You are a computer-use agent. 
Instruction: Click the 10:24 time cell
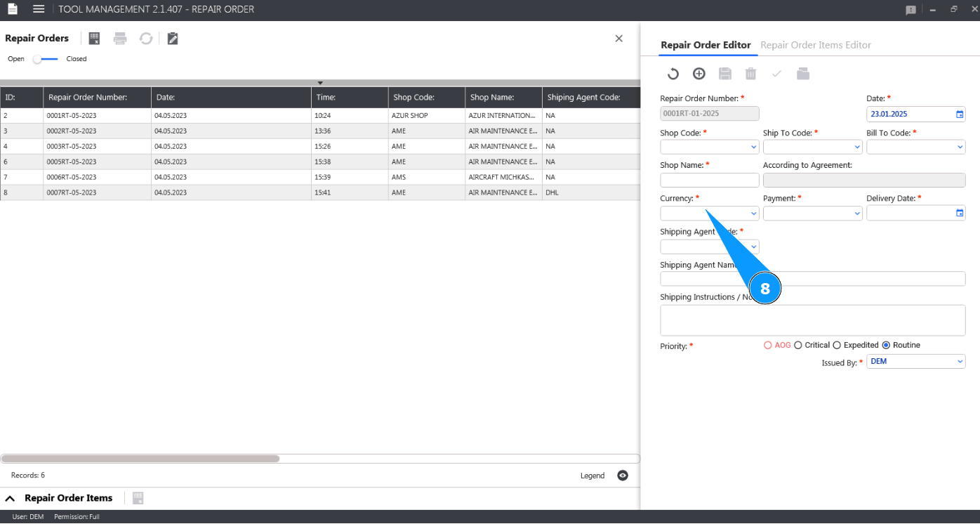point(350,116)
